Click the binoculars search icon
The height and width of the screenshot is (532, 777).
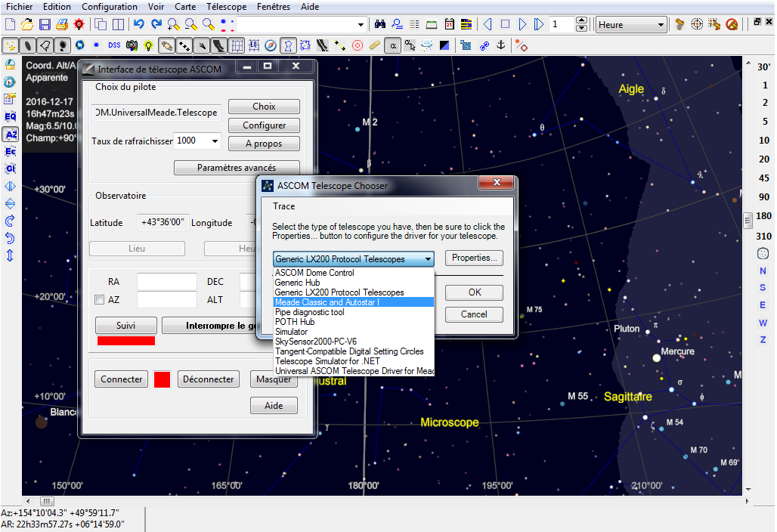(382, 25)
